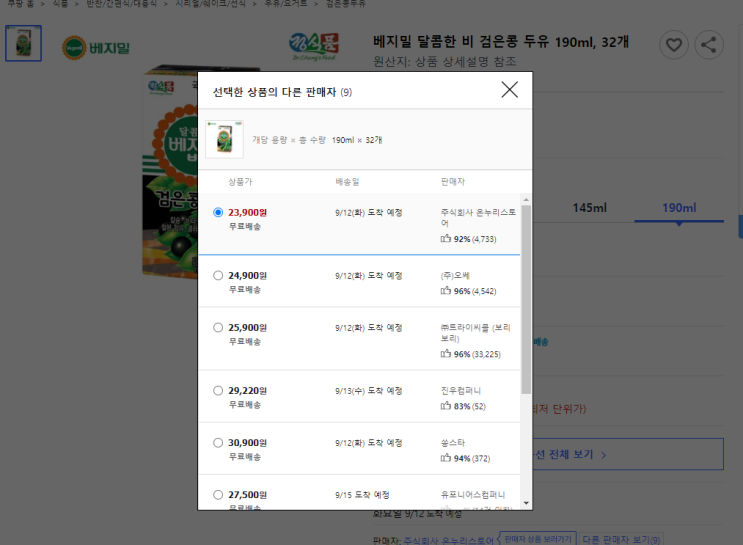
Task: Click the 전체 보기 button
Action: (x=628, y=454)
